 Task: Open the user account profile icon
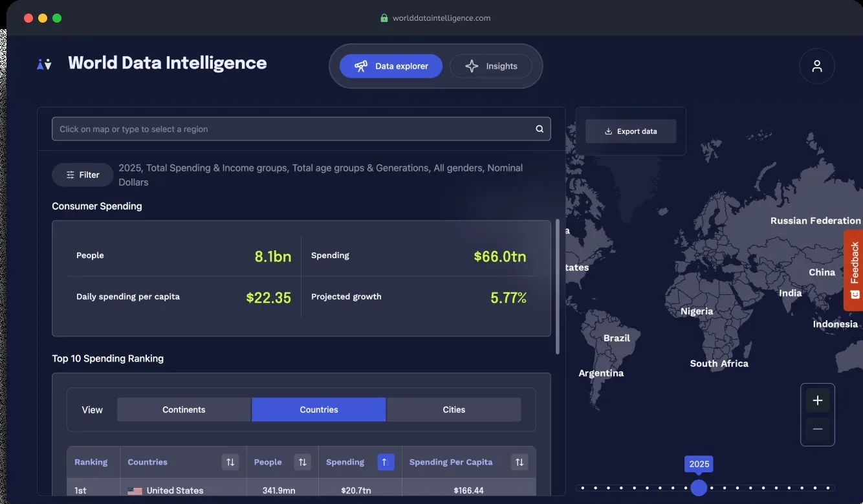tap(817, 66)
